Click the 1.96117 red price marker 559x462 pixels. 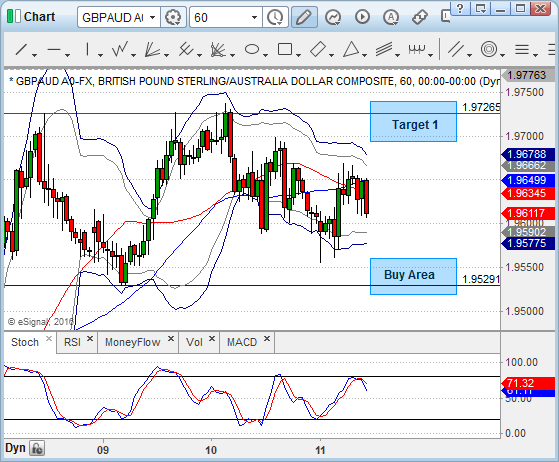click(x=528, y=214)
